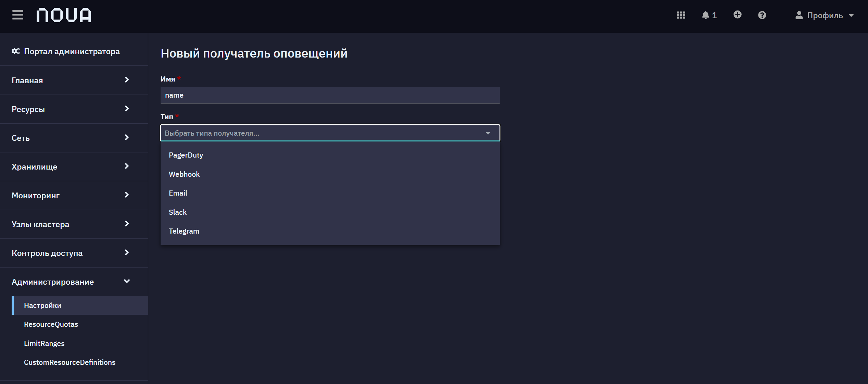Click the Тип dropdown arrow
This screenshot has height=384, width=868.
click(x=488, y=133)
